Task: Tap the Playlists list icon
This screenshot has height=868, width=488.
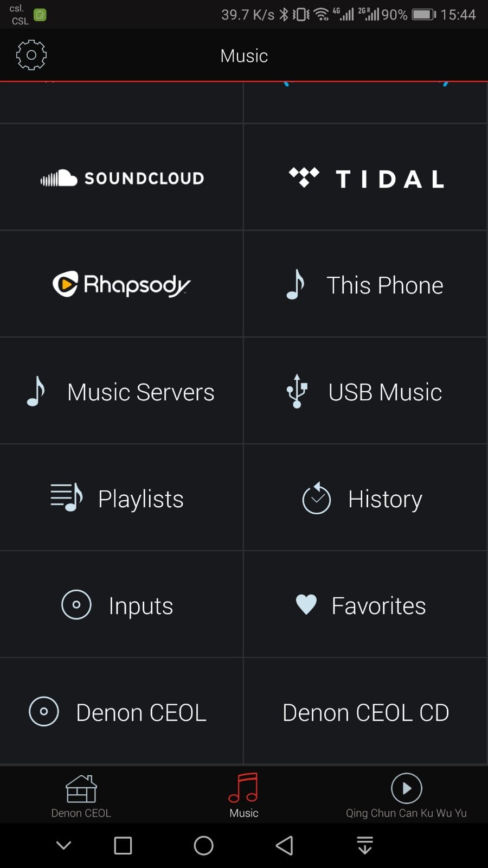Action: (66, 497)
